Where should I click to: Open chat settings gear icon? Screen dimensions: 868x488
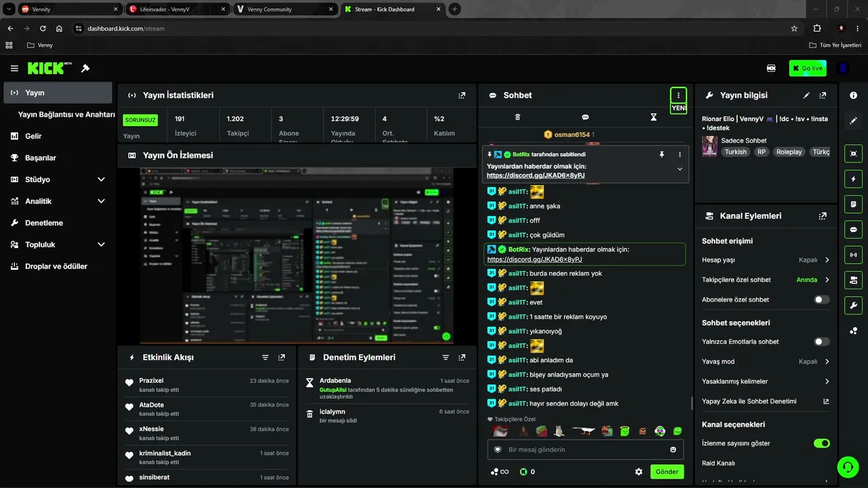pos(638,472)
